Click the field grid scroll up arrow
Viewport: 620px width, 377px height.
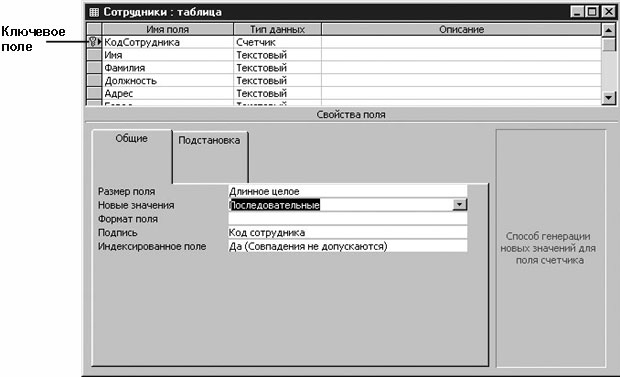click(609, 30)
